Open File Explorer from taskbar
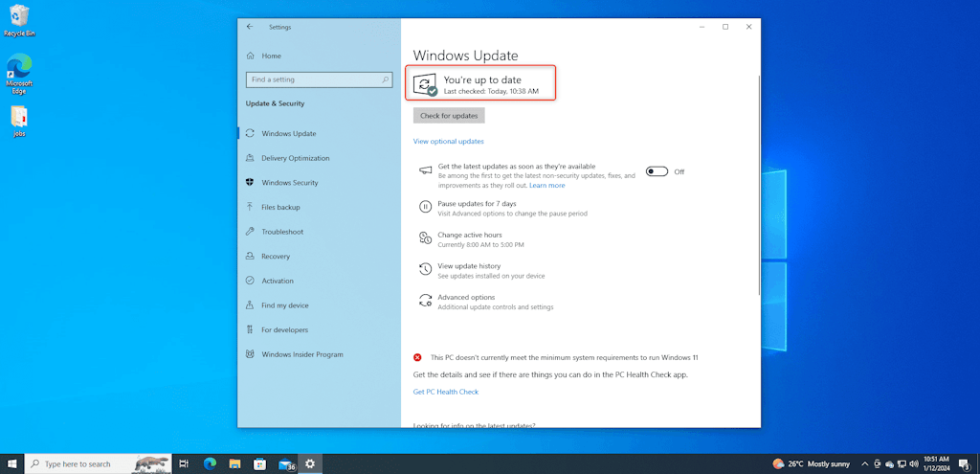The height and width of the screenshot is (474, 980). tap(235, 464)
